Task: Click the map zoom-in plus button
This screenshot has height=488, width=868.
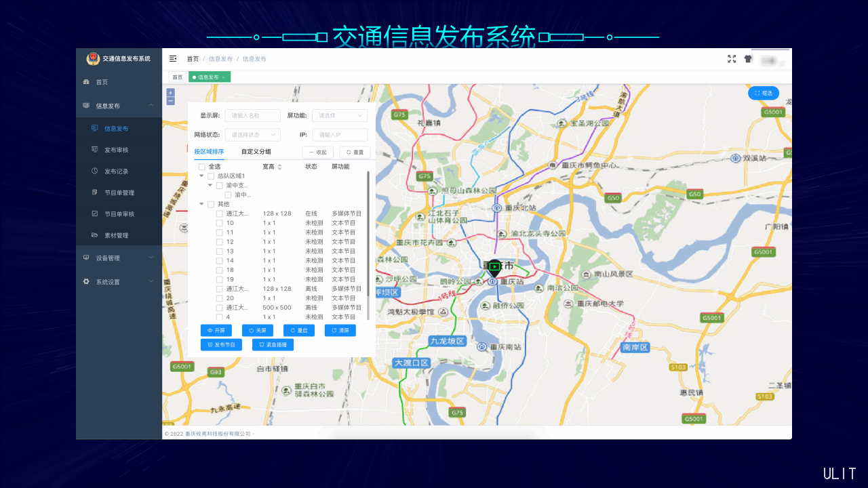Action: pos(170,93)
